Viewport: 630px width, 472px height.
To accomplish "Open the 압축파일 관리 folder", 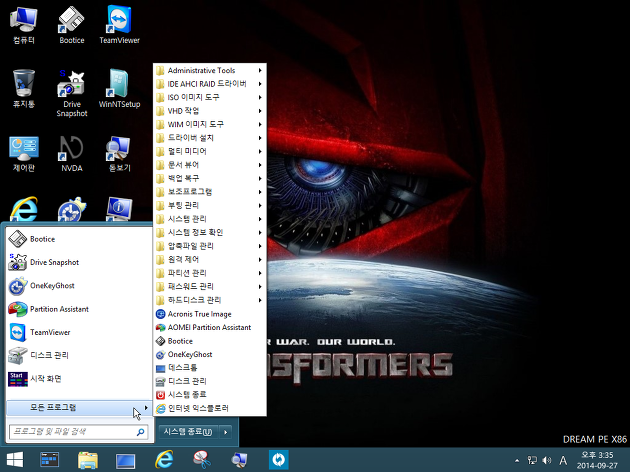I will (210, 246).
